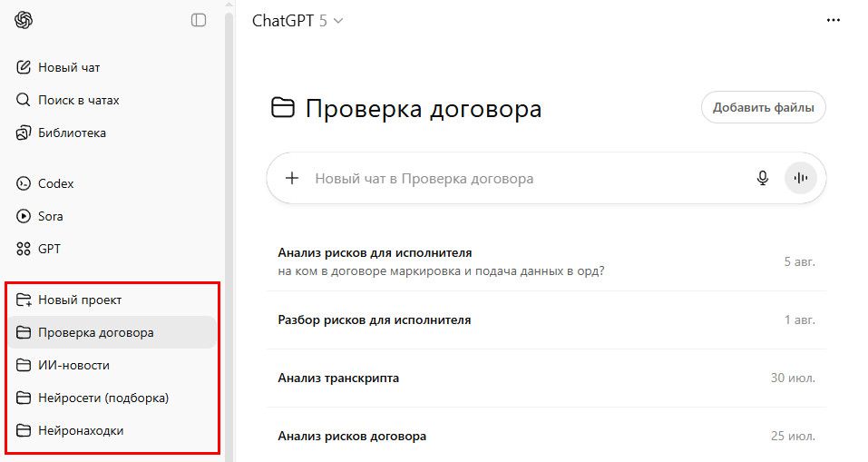Image resolution: width=868 pixels, height=462 pixels.
Task: Click the 1 авг. date label
Action: [799, 319]
